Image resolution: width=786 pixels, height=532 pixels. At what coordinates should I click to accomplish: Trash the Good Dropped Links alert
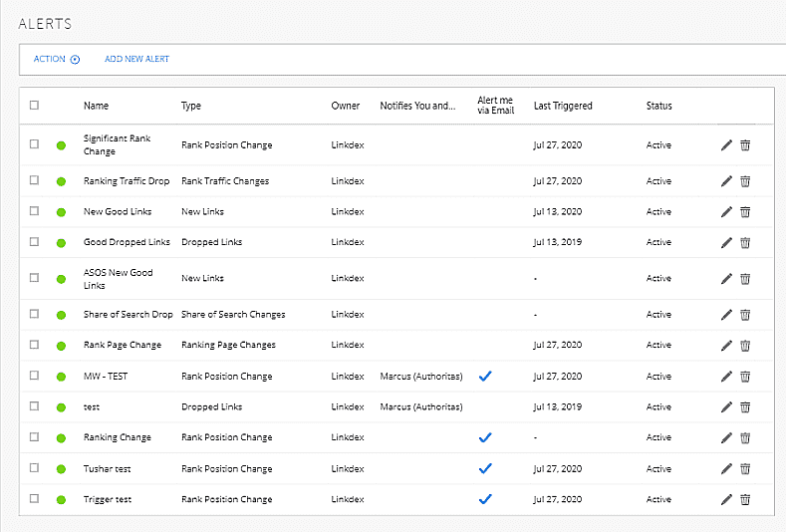pyautogui.click(x=745, y=243)
